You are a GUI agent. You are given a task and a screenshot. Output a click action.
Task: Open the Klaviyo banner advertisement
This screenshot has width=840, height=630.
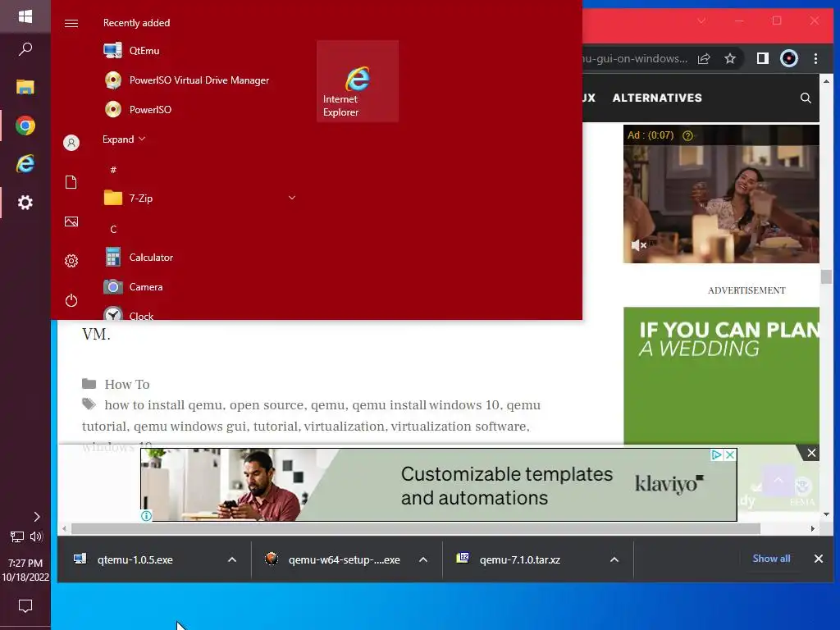click(x=439, y=485)
